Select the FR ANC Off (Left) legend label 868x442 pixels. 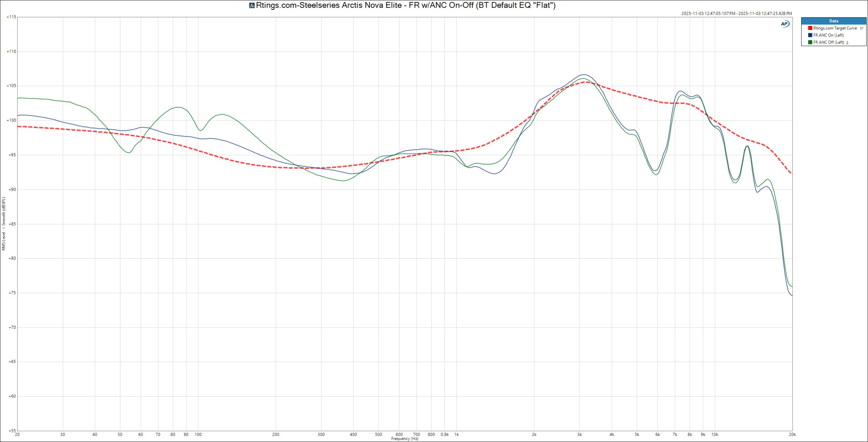pos(829,42)
